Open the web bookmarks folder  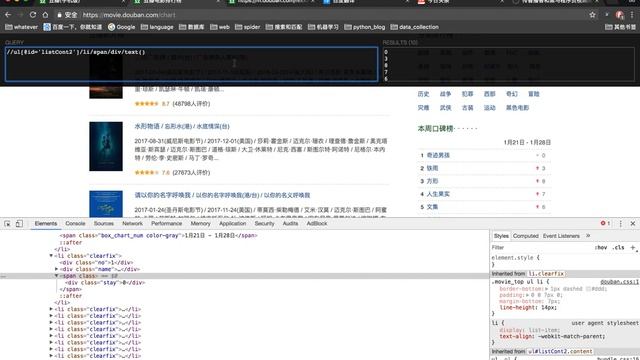coord(220,27)
